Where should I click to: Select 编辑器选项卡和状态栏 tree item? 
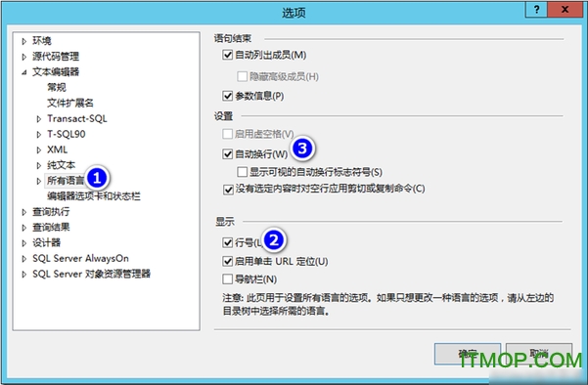pos(93,195)
